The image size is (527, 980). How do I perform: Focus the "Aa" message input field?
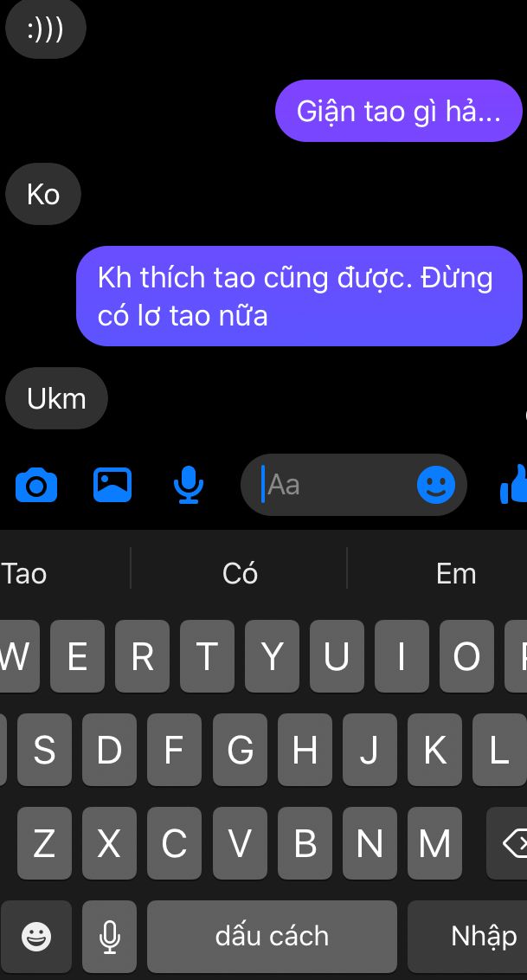337,485
